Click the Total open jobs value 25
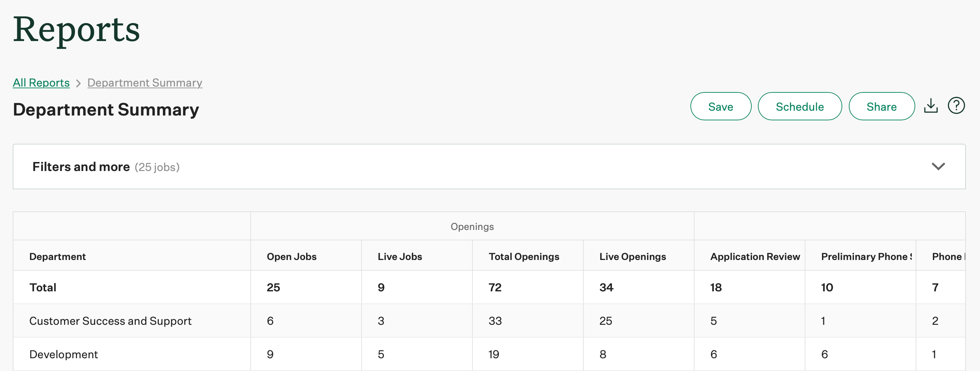 tap(273, 287)
